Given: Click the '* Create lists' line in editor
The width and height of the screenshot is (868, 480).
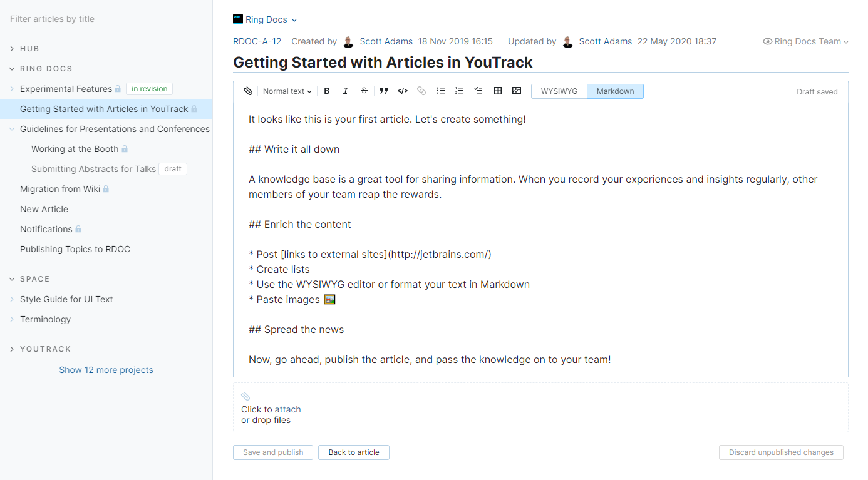Looking at the screenshot, I should [x=279, y=269].
